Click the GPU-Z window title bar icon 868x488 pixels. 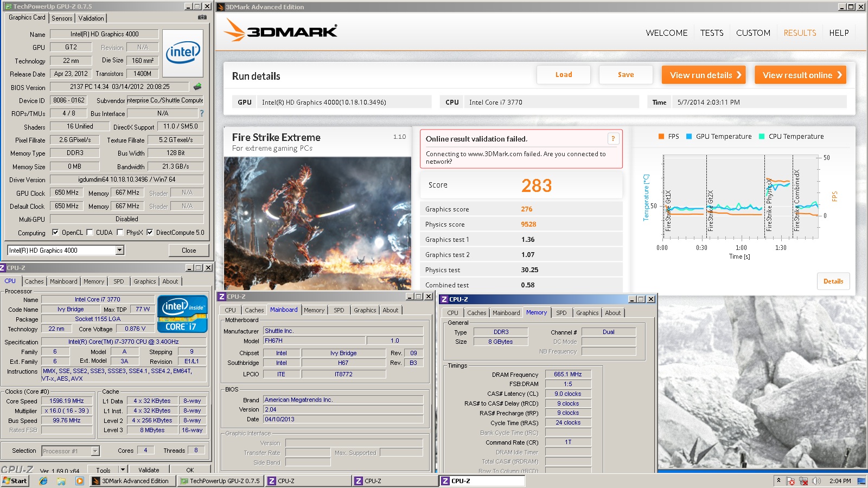click(x=8, y=7)
